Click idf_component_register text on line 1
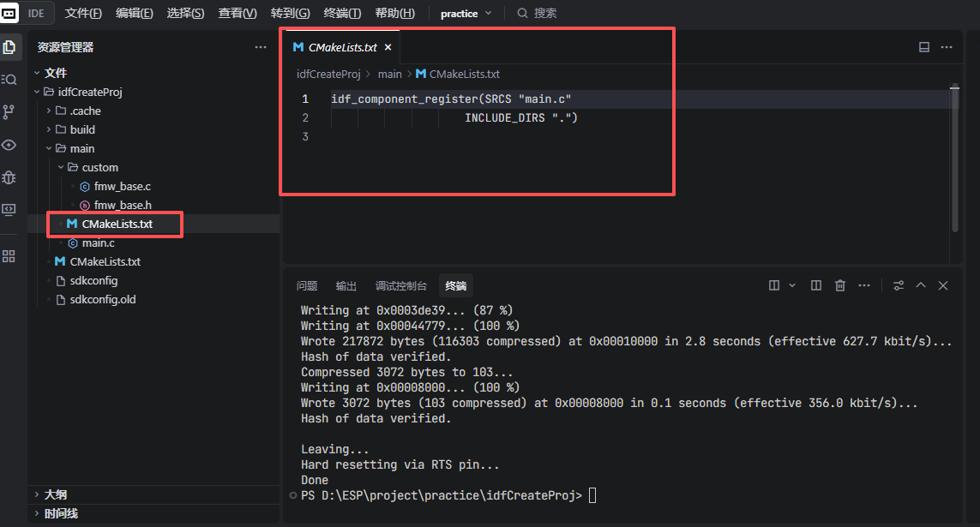The image size is (980, 527). click(405, 99)
